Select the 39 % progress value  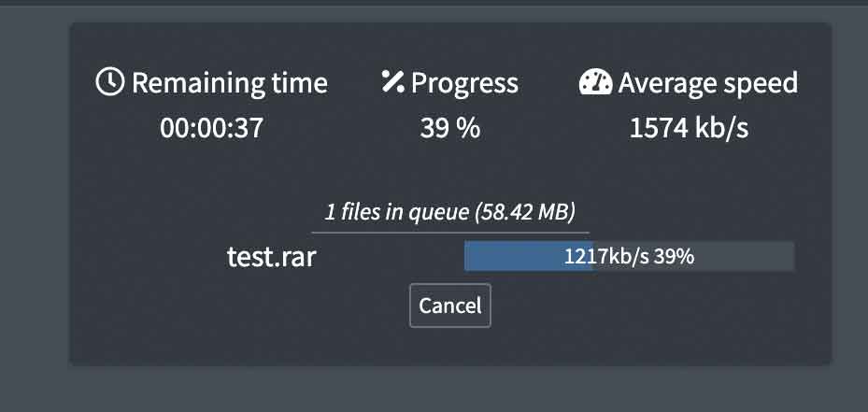pos(449,128)
